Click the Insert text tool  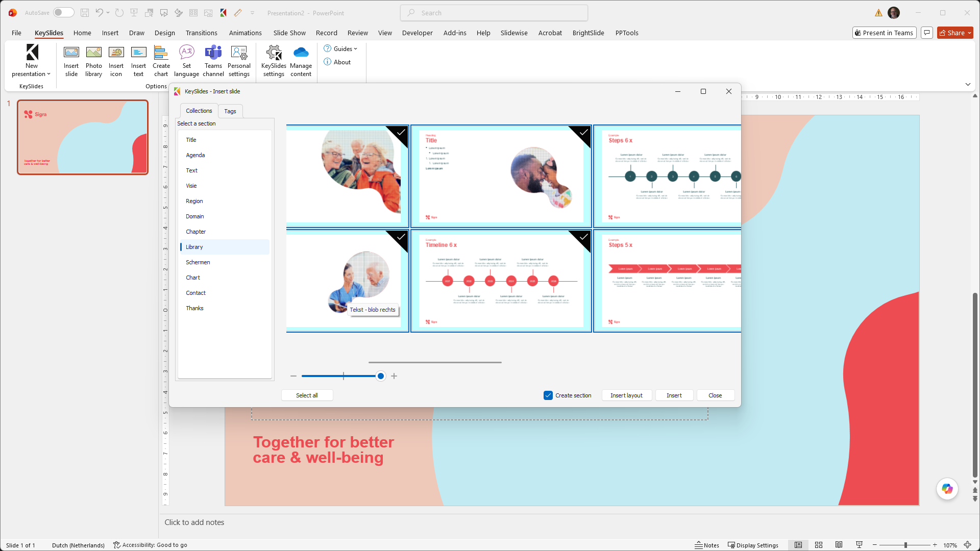coord(138,61)
